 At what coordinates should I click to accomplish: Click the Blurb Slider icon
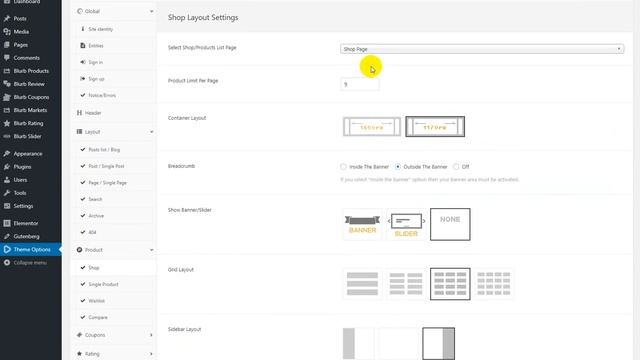(7, 136)
